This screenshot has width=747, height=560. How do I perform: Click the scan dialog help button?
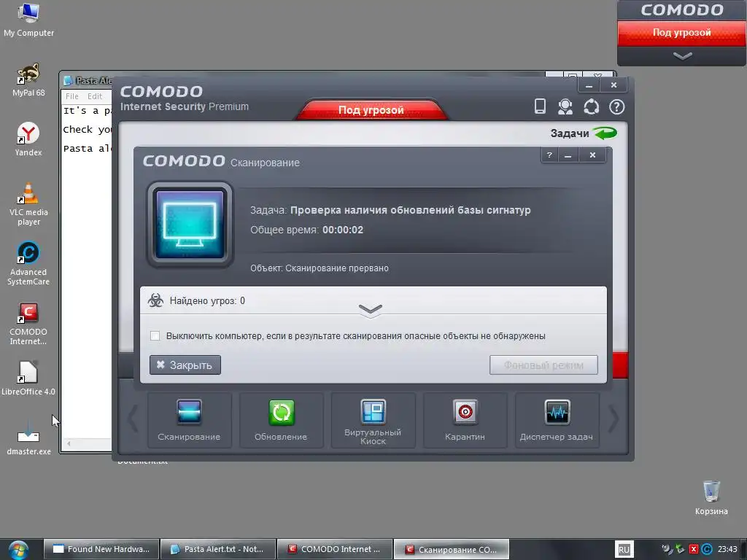(x=549, y=155)
